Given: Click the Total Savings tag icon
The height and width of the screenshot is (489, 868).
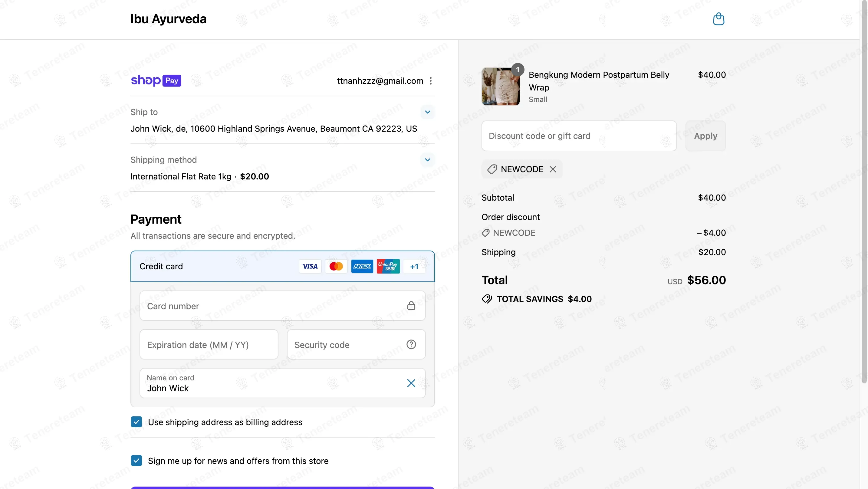Looking at the screenshot, I should pos(487,299).
